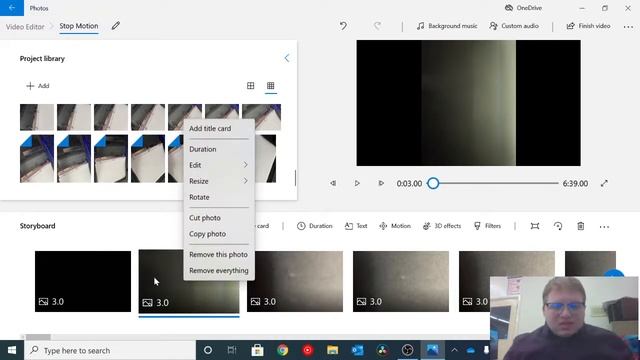Launch Chrome from taskbar

click(x=282, y=350)
